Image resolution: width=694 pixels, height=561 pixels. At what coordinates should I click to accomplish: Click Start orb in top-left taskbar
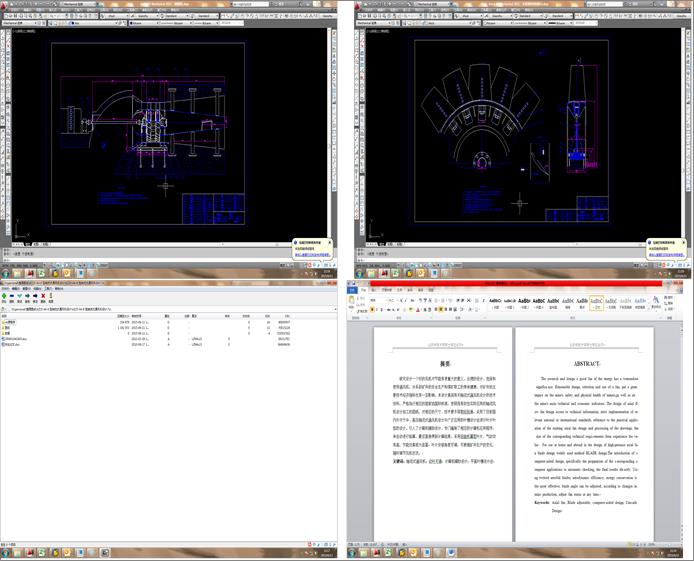coord(5,273)
